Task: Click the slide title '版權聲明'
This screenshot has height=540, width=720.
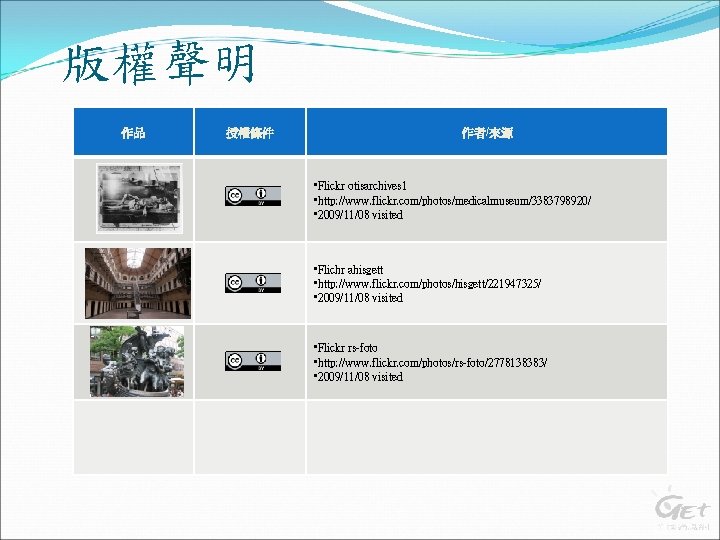Action: pos(159,63)
